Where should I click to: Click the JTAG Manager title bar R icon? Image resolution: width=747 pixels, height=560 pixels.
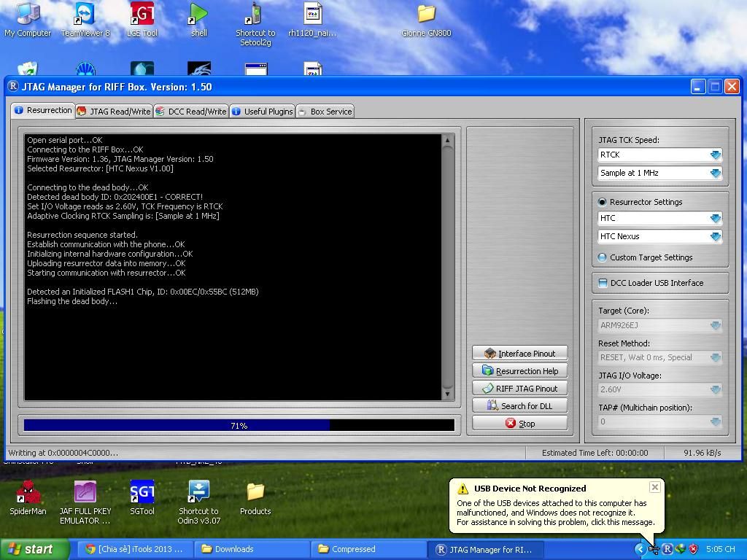tap(13, 86)
